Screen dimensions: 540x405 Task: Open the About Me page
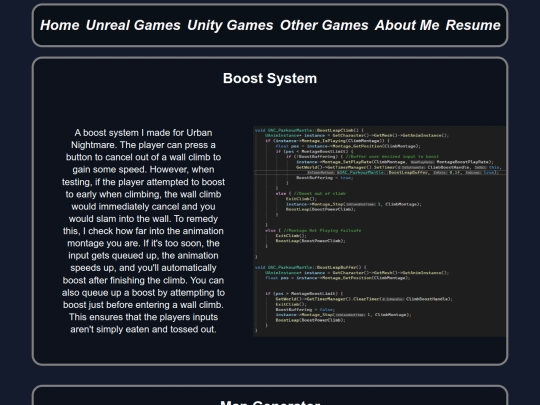coord(407,25)
